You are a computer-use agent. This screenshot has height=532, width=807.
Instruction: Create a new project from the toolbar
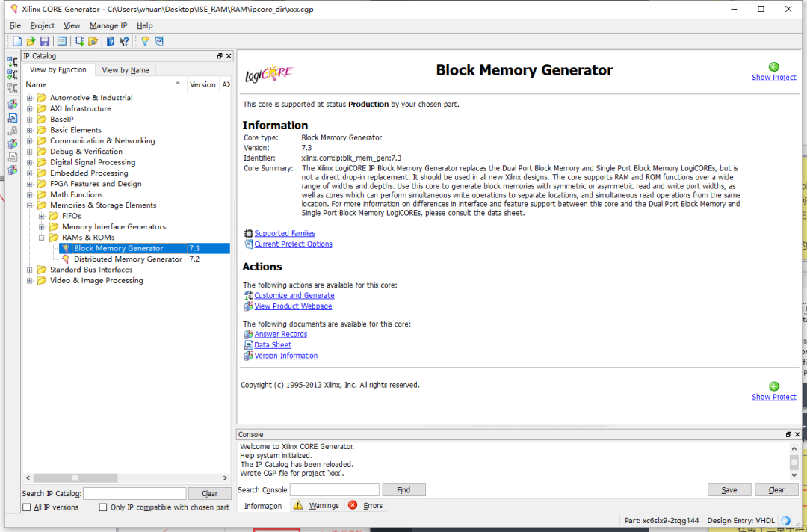tap(17, 42)
